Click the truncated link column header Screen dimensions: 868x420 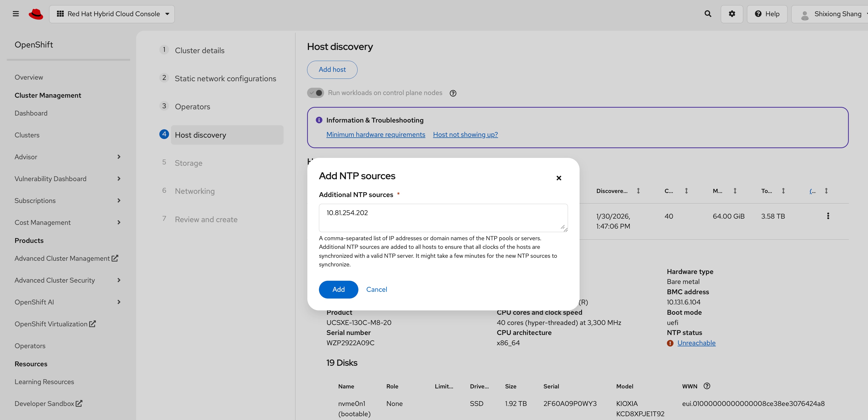[x=812, y=191]
